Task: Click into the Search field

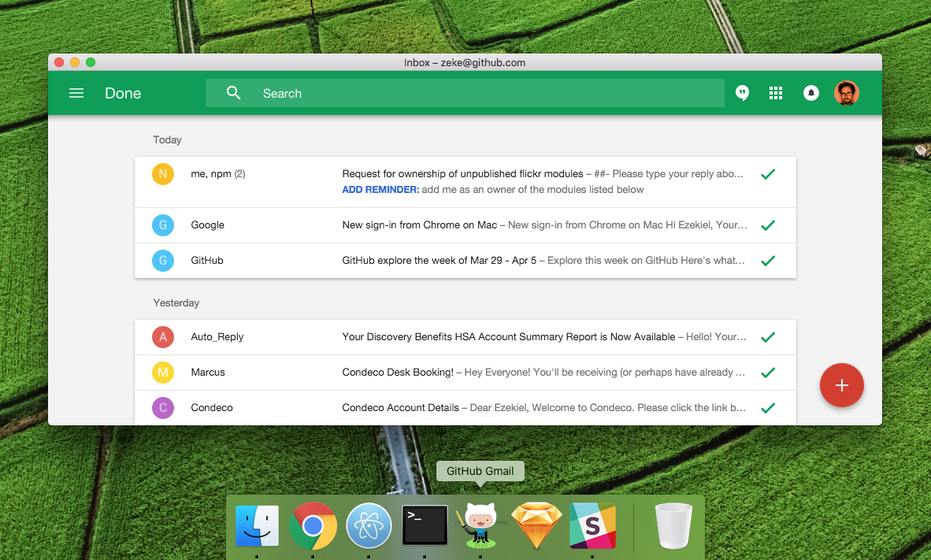Action: [488, 93]
